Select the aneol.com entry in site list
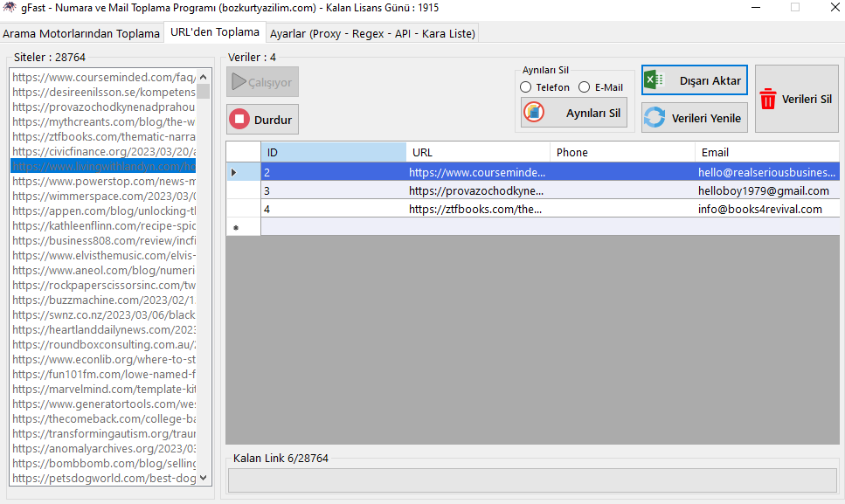845x504 pixels. pyautogui.click(x=103, y=270)
